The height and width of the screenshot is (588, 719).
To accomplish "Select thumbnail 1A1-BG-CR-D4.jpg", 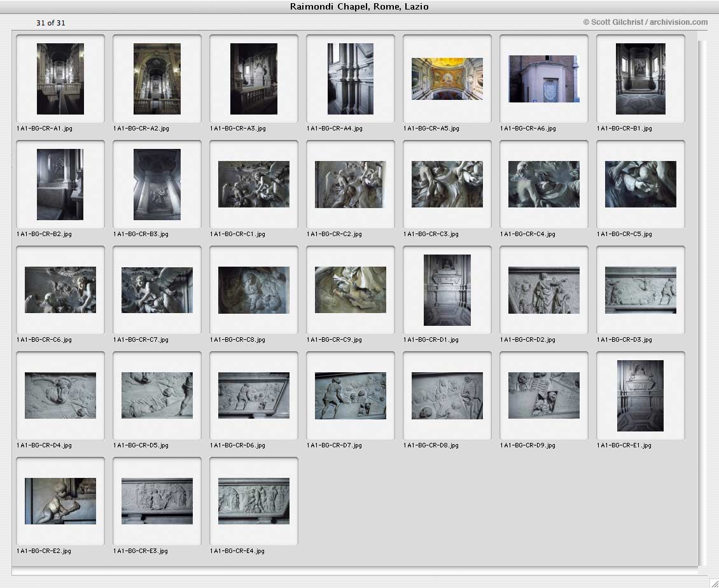I will pyautogui.click(x=60, y=395).
